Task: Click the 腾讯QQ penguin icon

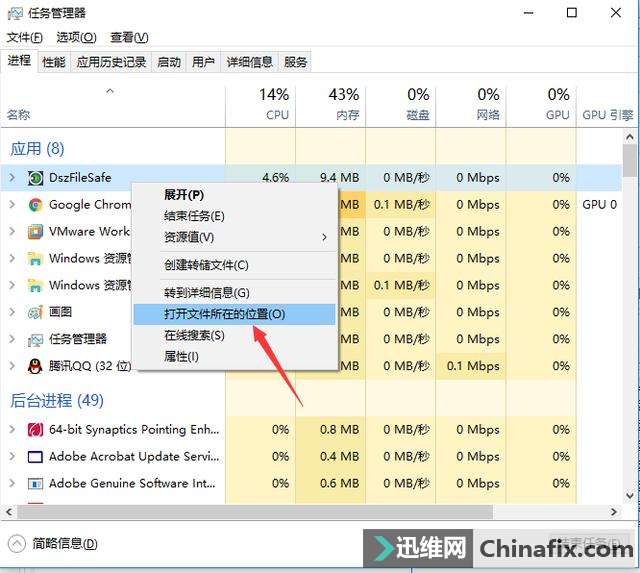Action: click(x=35, y=366)
